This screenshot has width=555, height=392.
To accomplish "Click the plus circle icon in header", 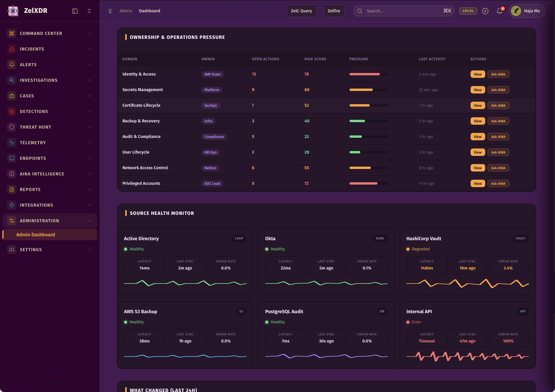I will pyautogui.click(x=485, y=11).
